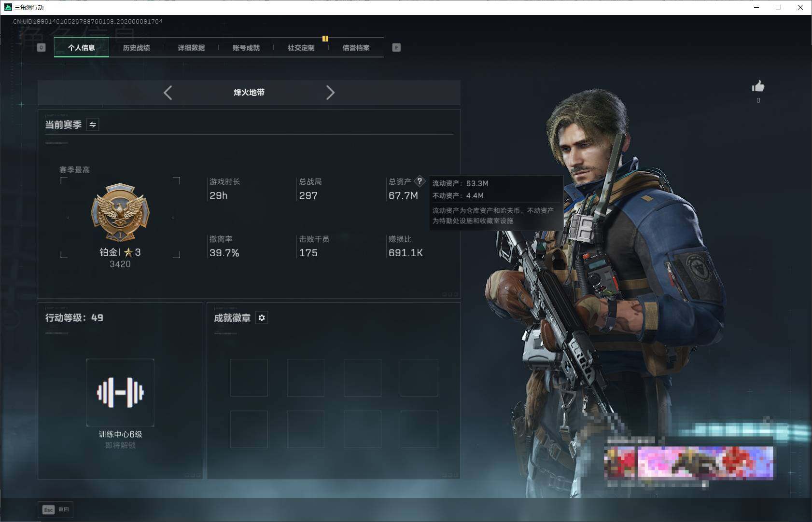Click the 总资产 question mark help icon
The width and height of the screenshot is (812, 522).
420,181
